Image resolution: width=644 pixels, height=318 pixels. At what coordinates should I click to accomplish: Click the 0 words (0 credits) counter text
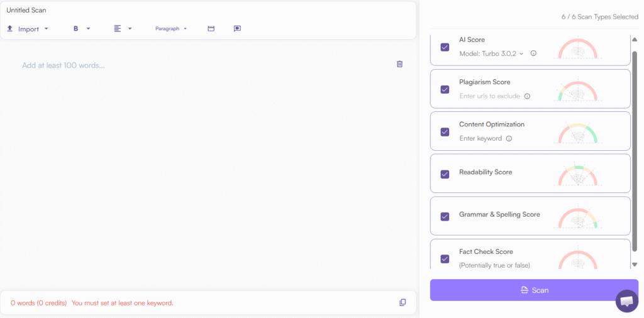coord(38,303)
